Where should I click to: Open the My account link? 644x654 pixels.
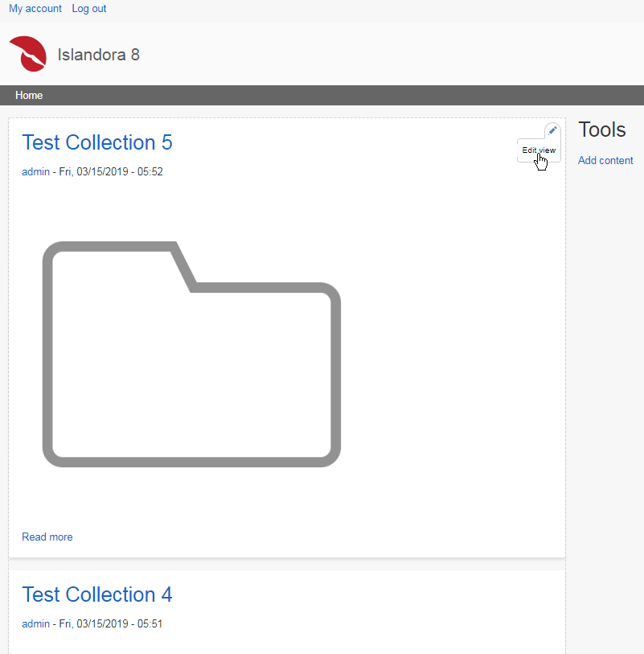(x=35, y=9)
